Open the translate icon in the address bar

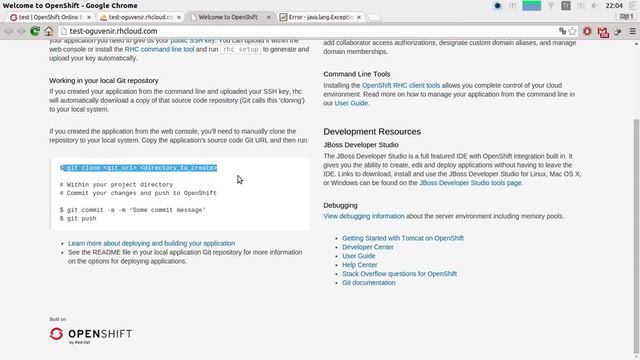[562, 31]
